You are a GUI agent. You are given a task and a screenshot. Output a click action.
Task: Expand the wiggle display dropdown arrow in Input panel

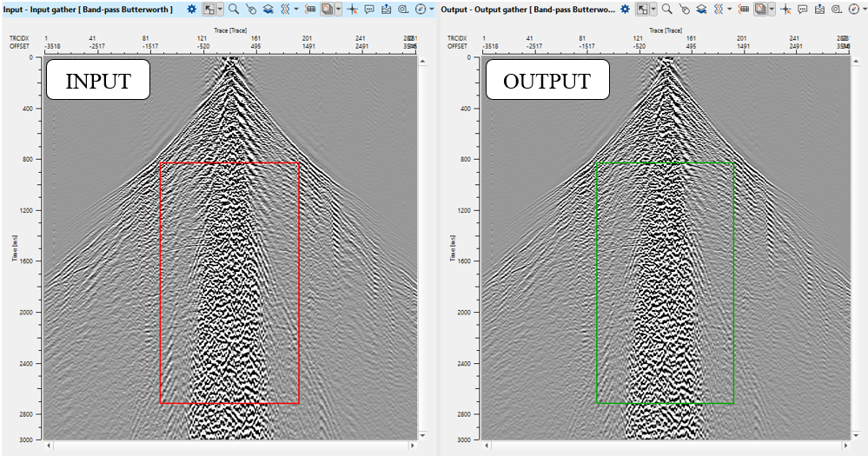coord(296,9)
